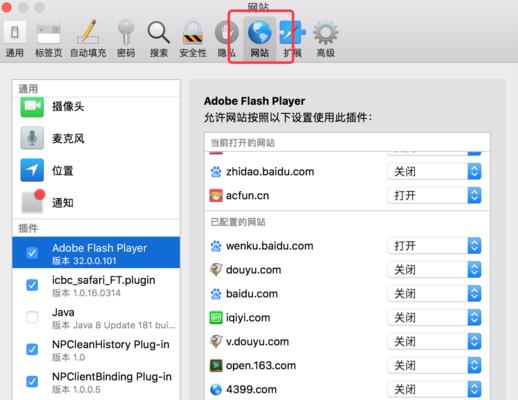Select the 摄像头 label in sidebar

68,107
